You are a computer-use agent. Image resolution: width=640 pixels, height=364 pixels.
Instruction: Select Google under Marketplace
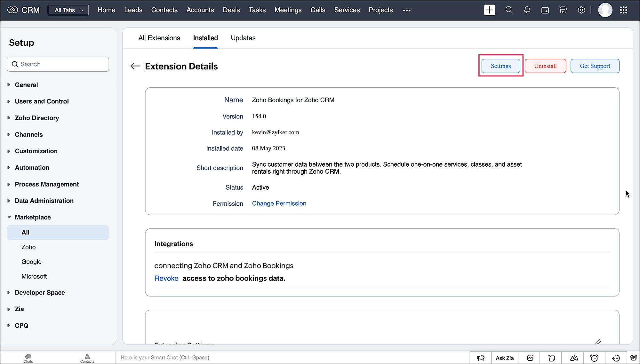(x=31, y=262)
